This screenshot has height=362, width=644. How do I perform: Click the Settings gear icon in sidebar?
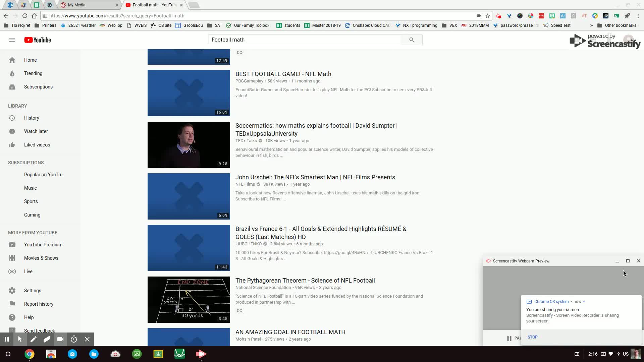click(12, 291)
